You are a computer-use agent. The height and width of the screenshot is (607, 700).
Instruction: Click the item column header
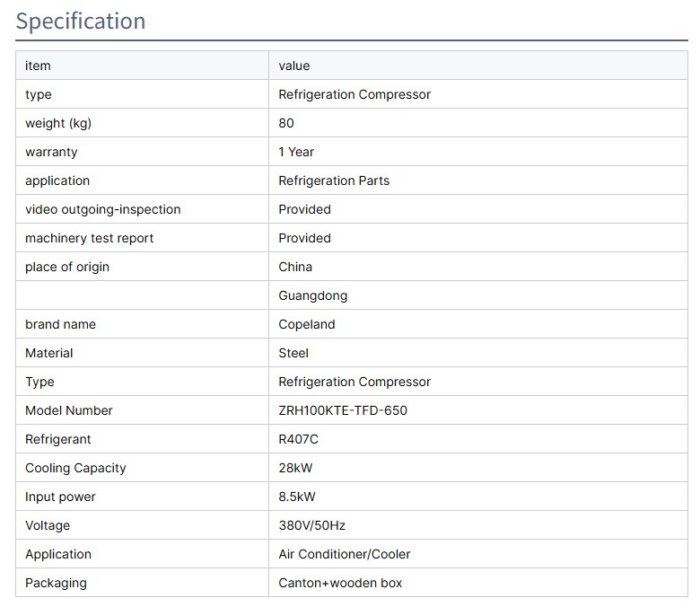(x=38, y=66)
